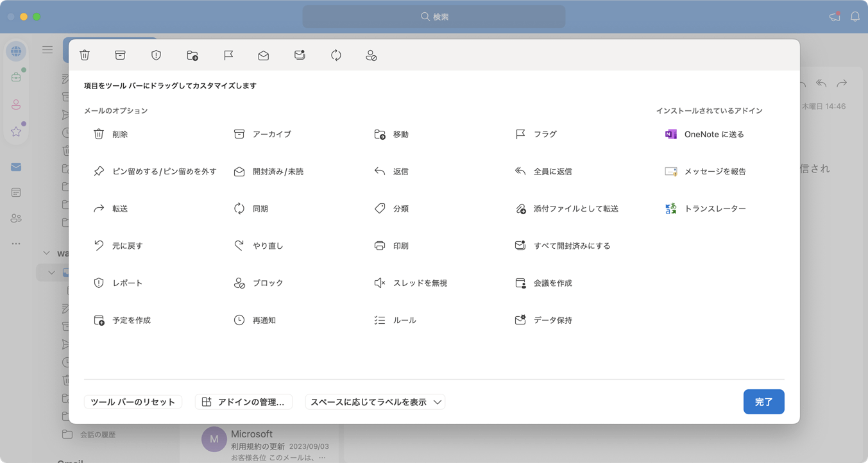Image resolution: width=868 pixels, height=463 pixels.
Task: Select the データ保持 option
Action: pos(543,320)
